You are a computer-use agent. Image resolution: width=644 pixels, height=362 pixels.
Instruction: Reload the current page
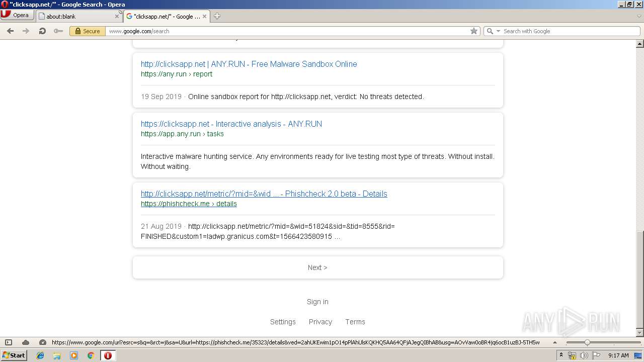pos(42,31)
